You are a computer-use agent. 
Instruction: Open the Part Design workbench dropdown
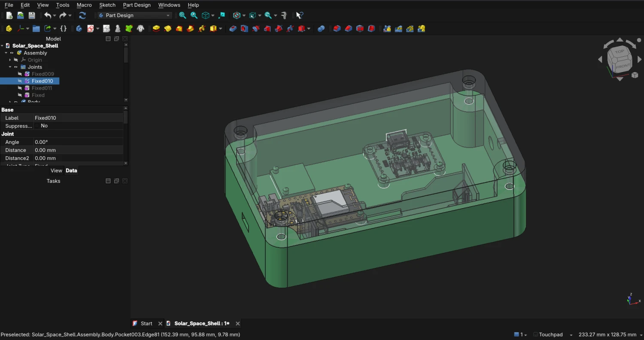[x=135, y=15]
